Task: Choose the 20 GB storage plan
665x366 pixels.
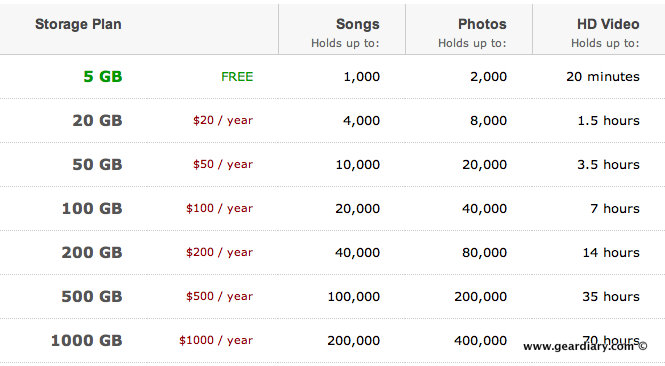Action: 97,120
